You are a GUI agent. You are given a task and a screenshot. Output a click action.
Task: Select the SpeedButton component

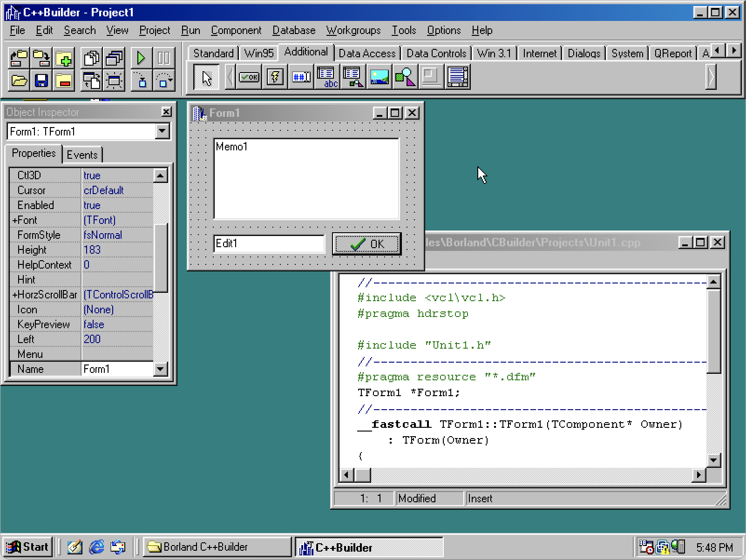274,77
